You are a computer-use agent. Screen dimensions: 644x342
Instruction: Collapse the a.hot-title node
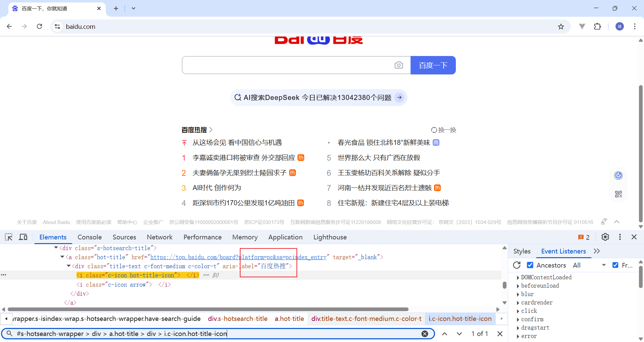[x=62, y=257]
